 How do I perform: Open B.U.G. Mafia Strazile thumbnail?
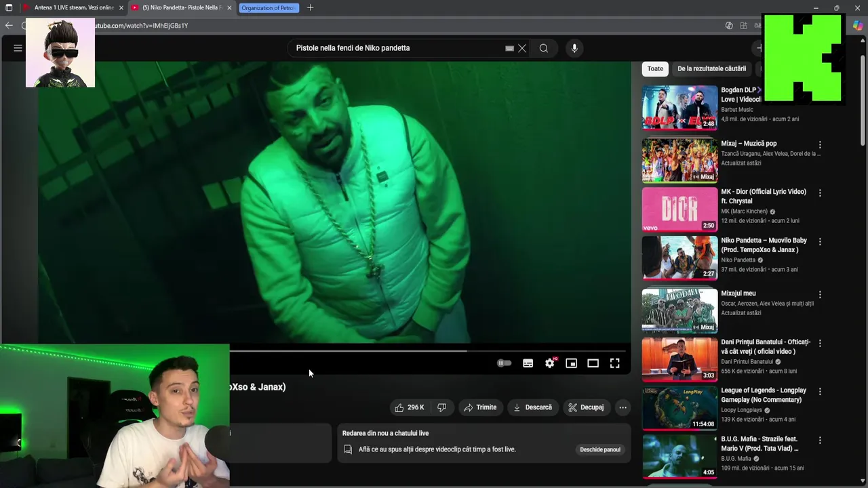679,457
